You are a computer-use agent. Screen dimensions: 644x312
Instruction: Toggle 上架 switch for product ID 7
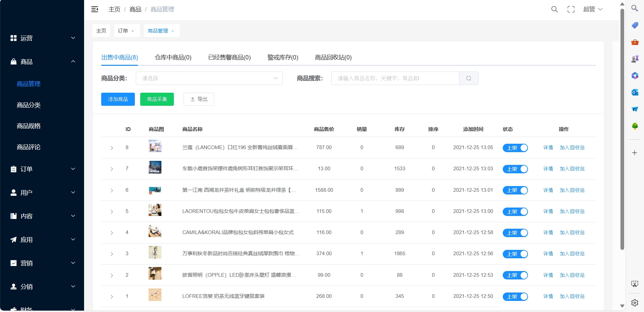pos(515,169)
